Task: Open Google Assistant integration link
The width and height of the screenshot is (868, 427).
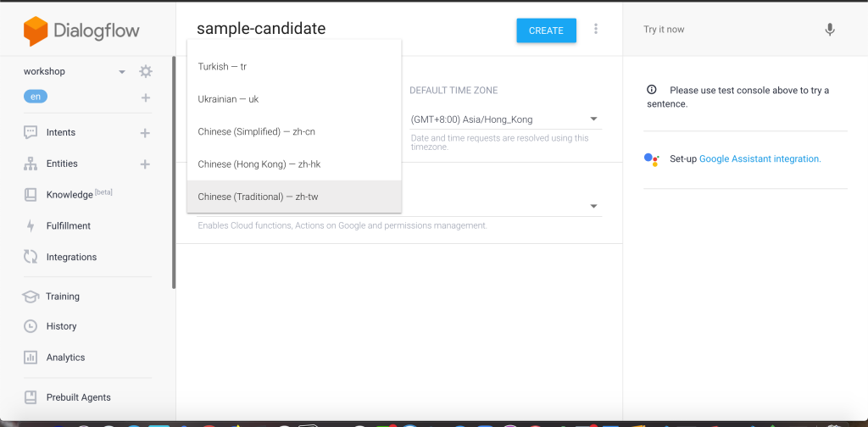Action: (x=759, y=158)
